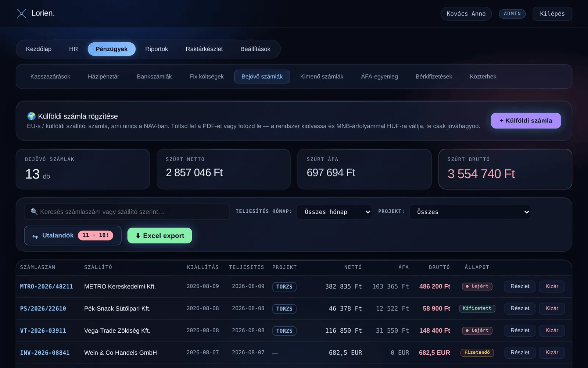Open the ÁFA-egyenleg sub-tab

tap(380, 77)
